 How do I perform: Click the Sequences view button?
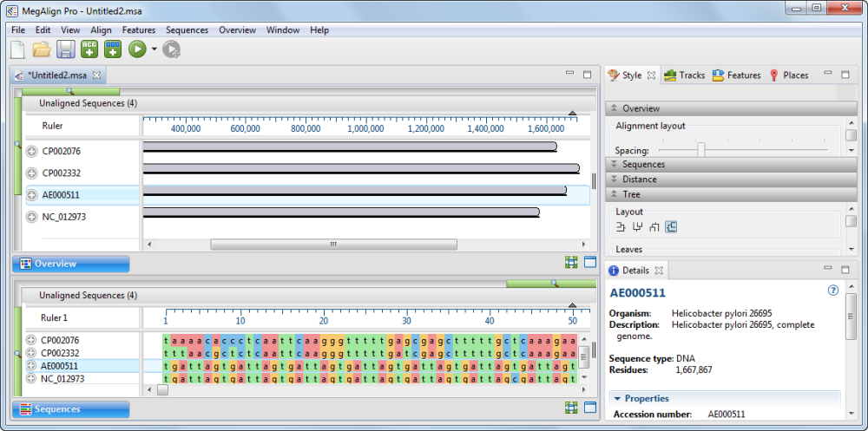click(x=71, y=409)
